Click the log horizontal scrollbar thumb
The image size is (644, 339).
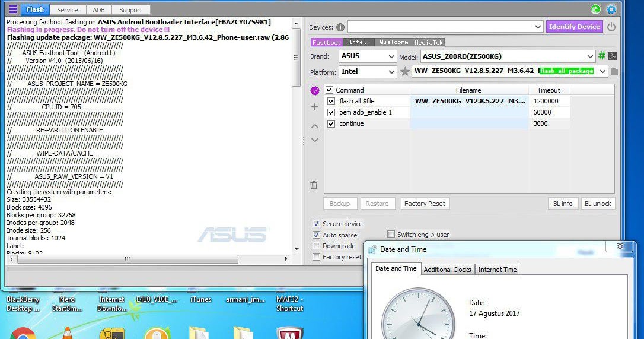click(x=127, y=259)
